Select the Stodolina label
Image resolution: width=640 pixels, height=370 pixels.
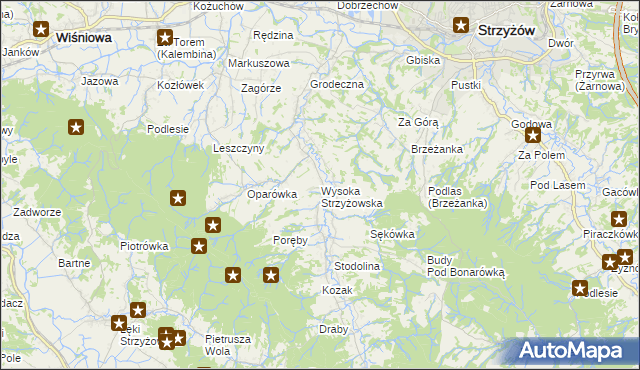357,266
